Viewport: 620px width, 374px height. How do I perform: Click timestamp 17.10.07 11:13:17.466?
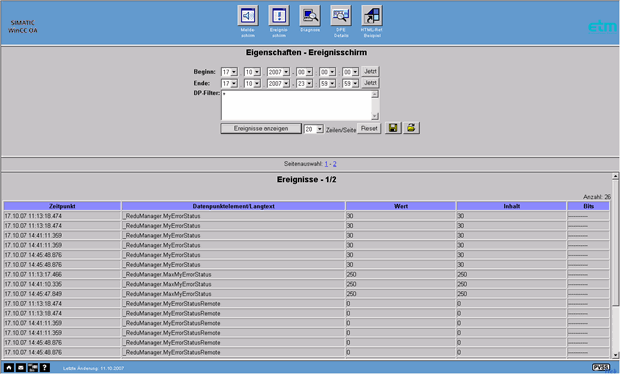tap(33, 274)
